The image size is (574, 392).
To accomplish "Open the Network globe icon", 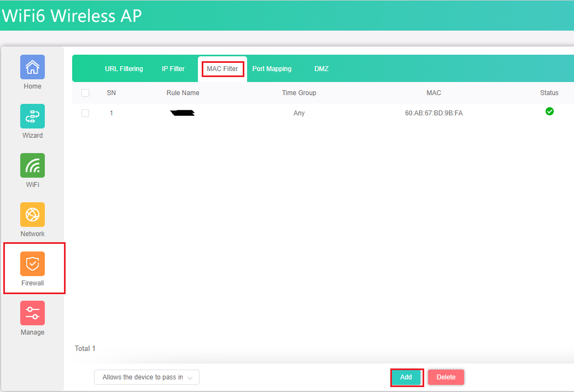I will 32,215.
